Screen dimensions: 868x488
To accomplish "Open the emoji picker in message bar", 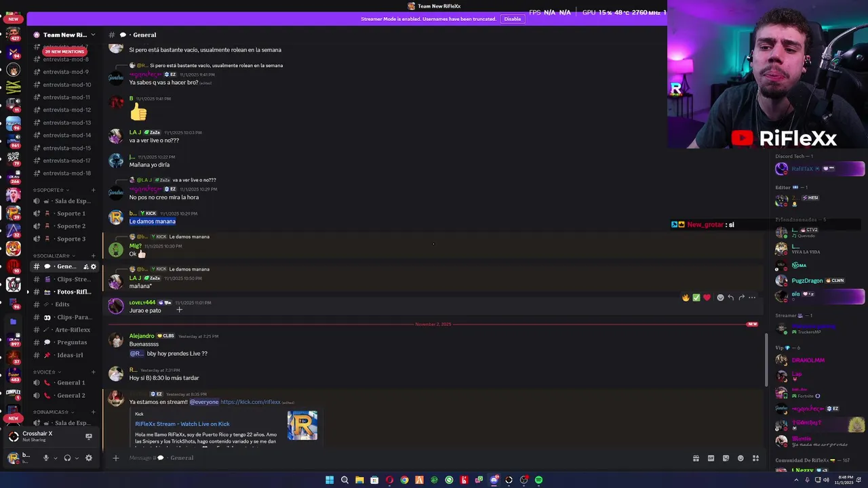I will click(x=741, y=458).
